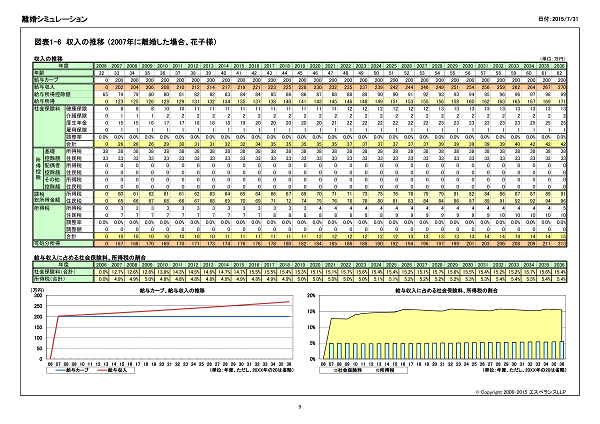This screenshot has height=424, width=600.
Task: Click the page number at bottom center
Action: tap(299, 405)
